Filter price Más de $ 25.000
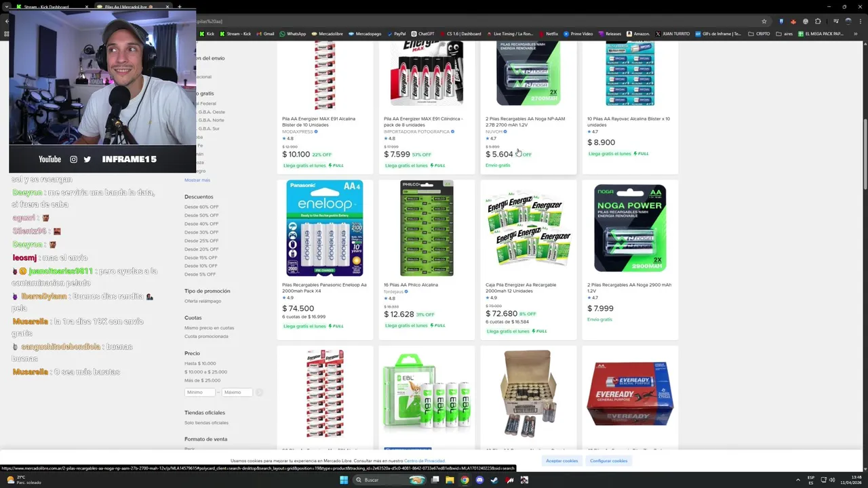868x488 pixels. [x=202, y=380]
